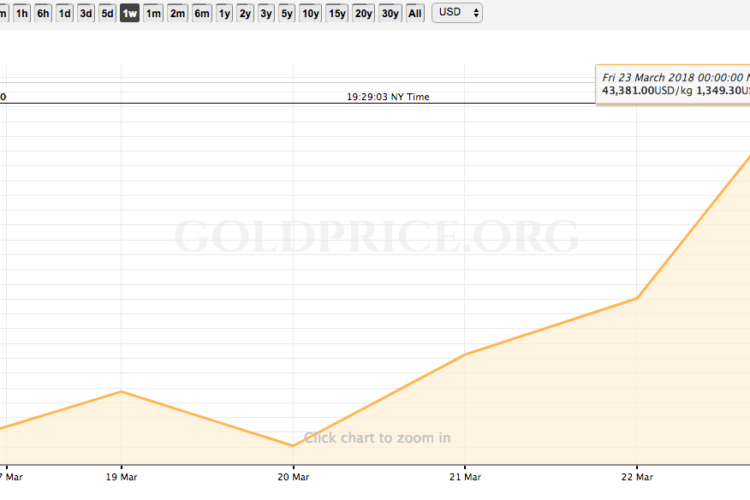Click the chart peak at 19 Mar
This screenshot has height=500, width=750.
[x=121, y=392]
